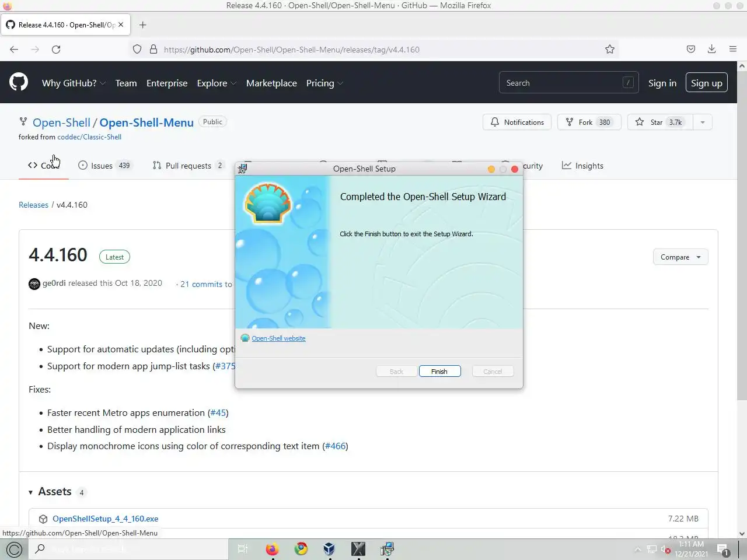Click the GitHub Search field
The height and width of the screenshot is (560, 747).
pyautogui.click(x=568, y=83)
